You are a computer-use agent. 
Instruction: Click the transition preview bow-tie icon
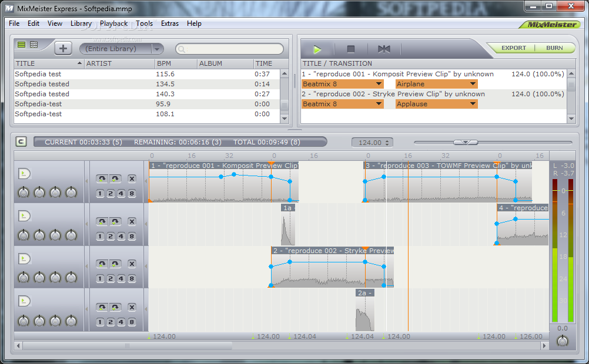point(384,49)
